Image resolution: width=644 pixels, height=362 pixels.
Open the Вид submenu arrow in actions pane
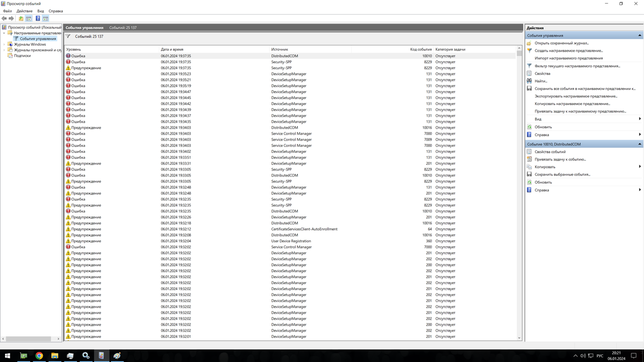(640, 119)
